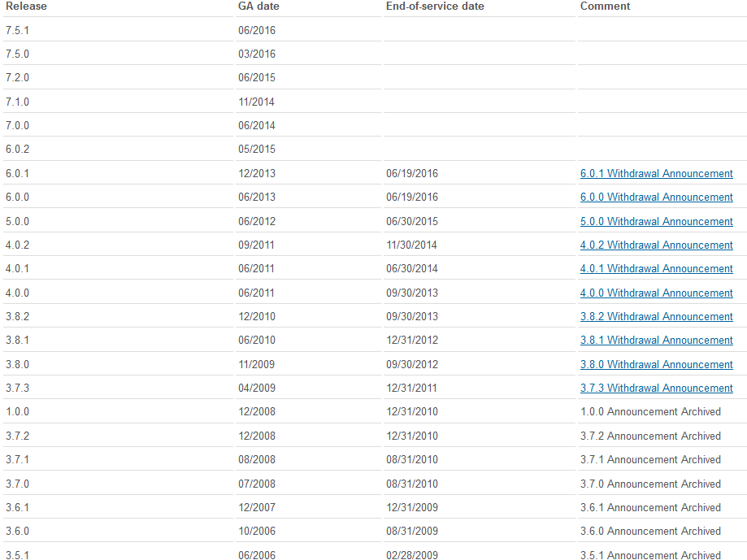Viewport: 747px width, 560px height.
Task: Click the 1.0.0 Announcement Archived text
Action: 650,412
